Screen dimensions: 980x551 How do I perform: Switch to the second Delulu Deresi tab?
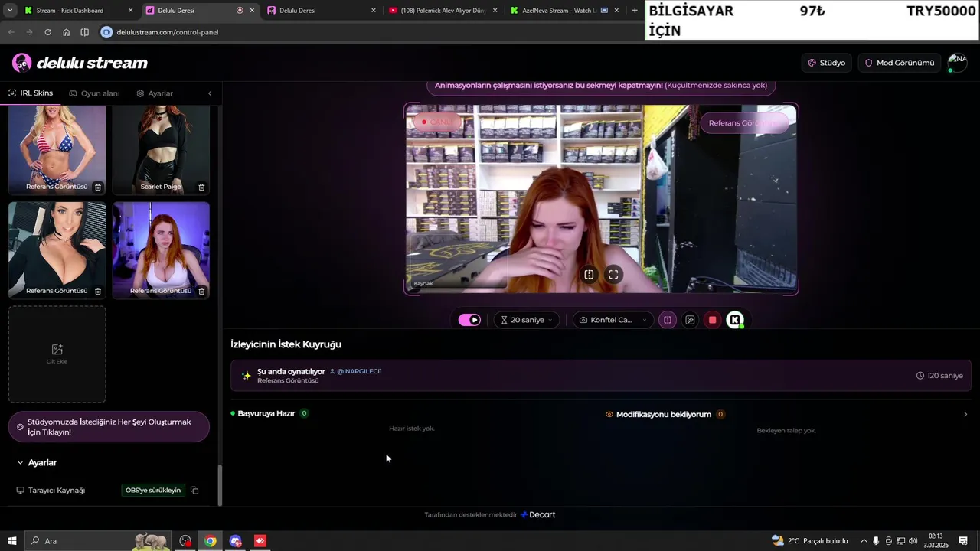[320, 11]
